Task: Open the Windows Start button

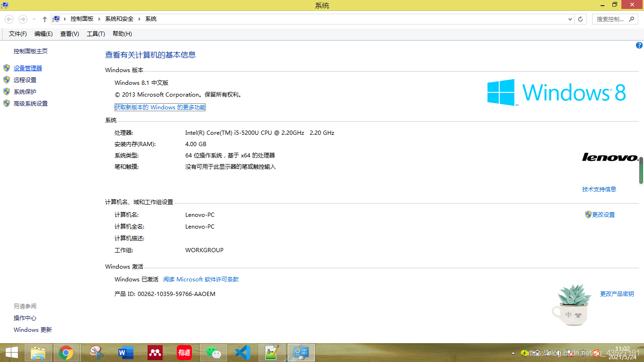Action: (11, 353)
